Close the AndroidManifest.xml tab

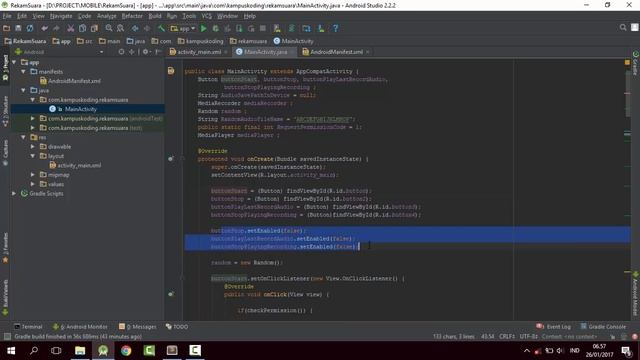pyautogui.click(x=368, y=52)
